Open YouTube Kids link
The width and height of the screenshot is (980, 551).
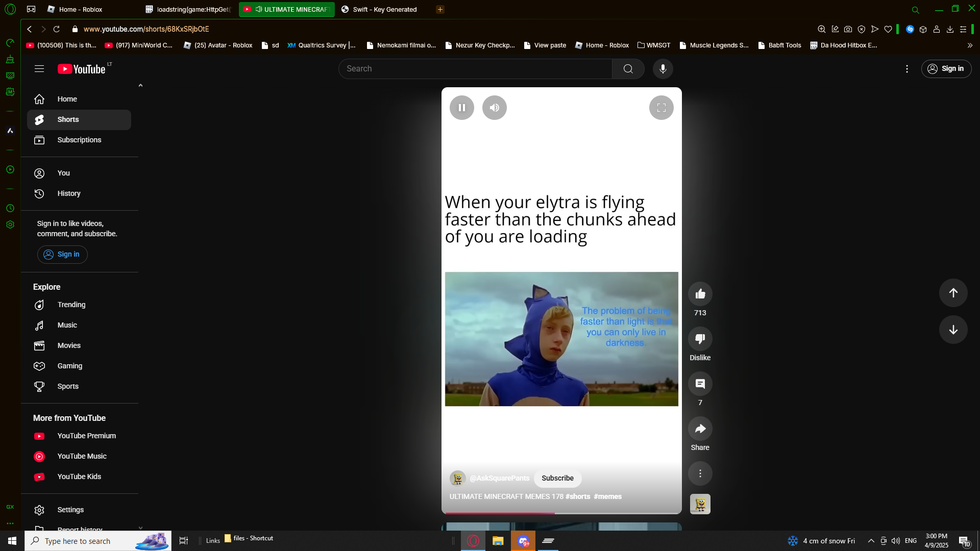79,477
